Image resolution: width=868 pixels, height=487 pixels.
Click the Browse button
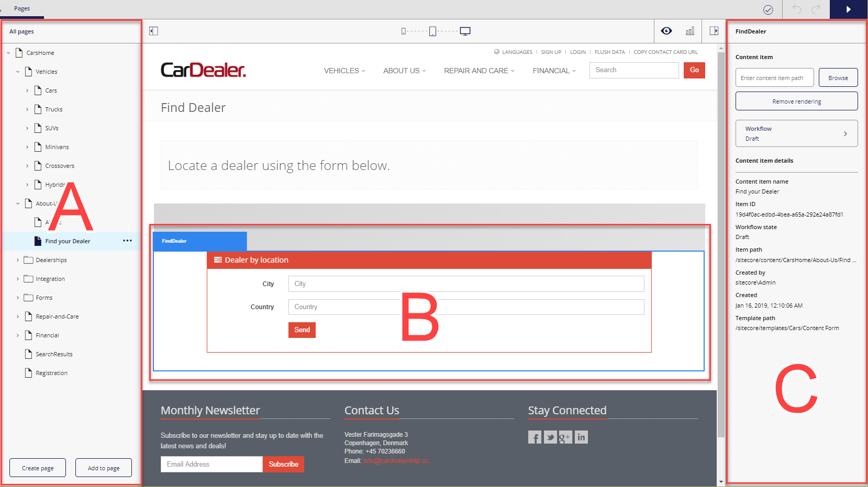coord(838,77)
